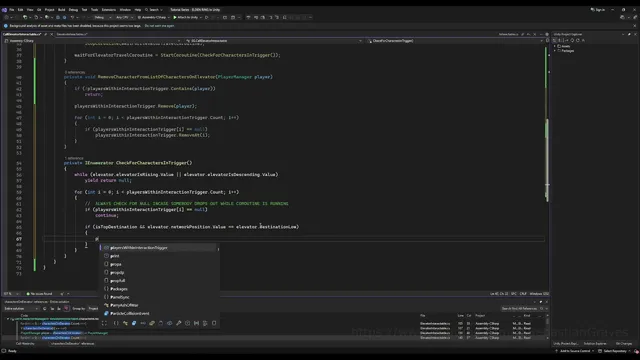Switch to Git Changes tab
The height and width of the screenshot is (360, 640).
click(x=624, y=344)
